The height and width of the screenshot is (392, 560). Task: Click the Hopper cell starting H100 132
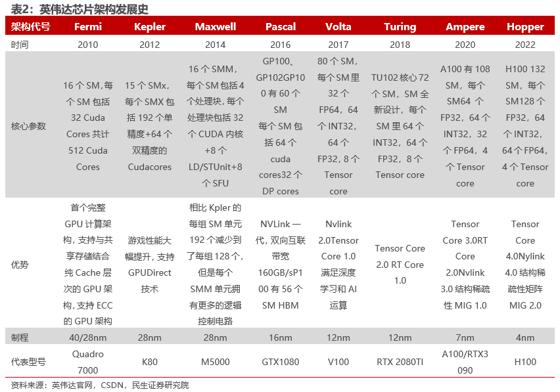coord(525,126)
